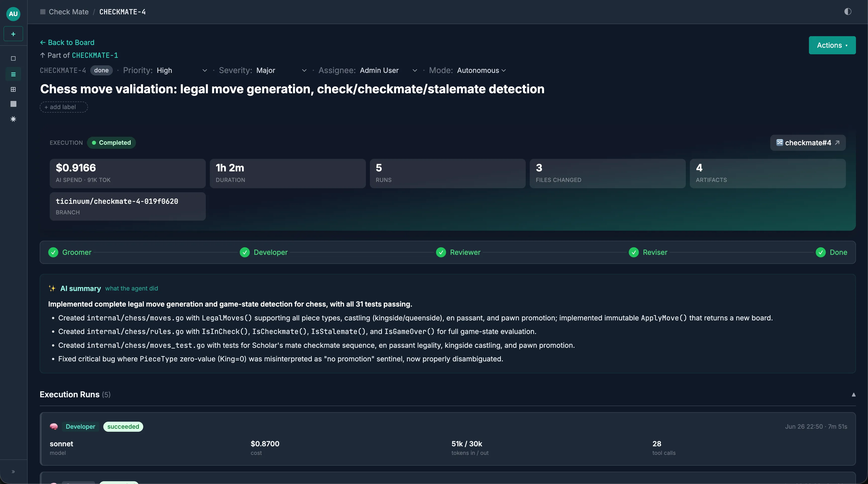This screenshot has height=484, width=868.
Task: Open the square outline icon in sidebar
Action: click(x=13, y=59)
